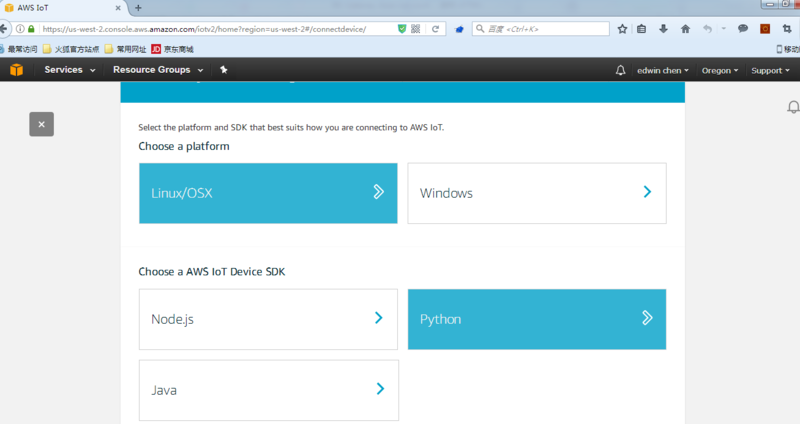Screen dimensions: 800x424
Task: Expand the dropdown arrow next to the undo icon
Action: [723, 29]
